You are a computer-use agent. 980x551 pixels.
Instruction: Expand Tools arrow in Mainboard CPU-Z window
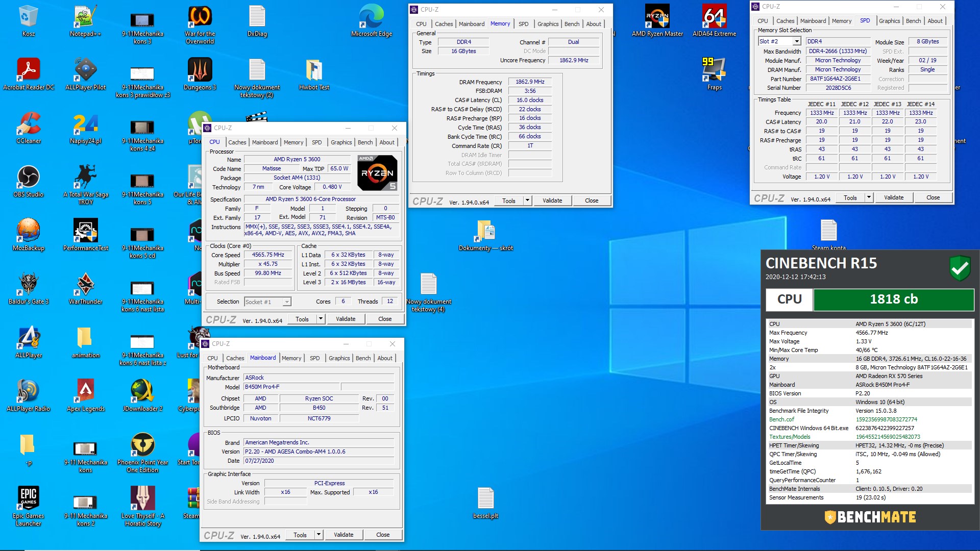point(318,535)
